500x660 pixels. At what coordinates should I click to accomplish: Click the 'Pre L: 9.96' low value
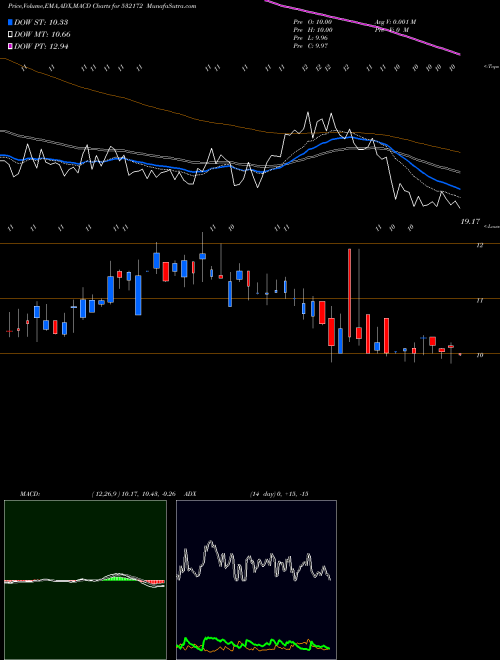point(311,38)
